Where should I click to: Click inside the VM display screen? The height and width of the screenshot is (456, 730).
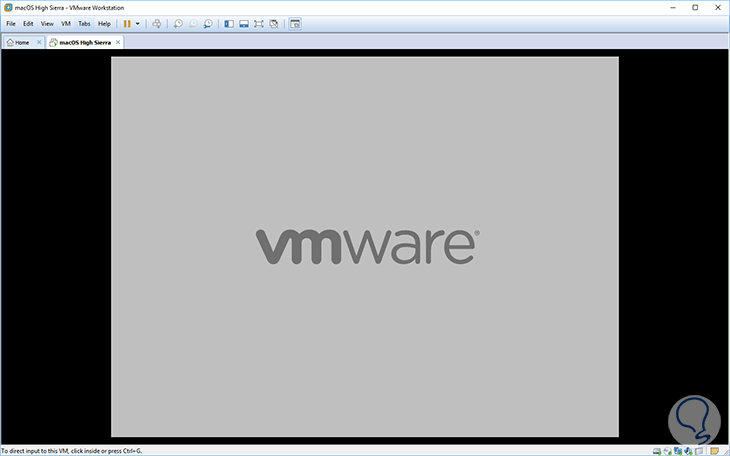tap(365, 247)
